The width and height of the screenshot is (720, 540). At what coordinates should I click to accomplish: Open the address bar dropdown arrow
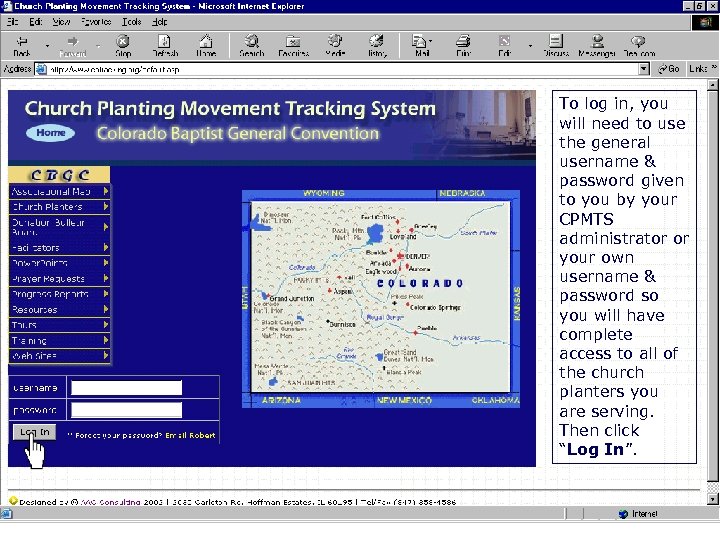[x=644, y=69]
